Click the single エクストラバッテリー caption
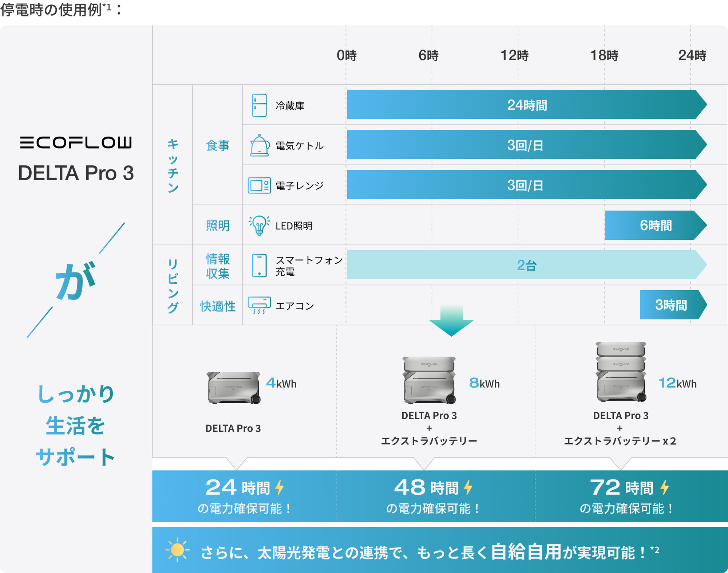 [429, 441]
